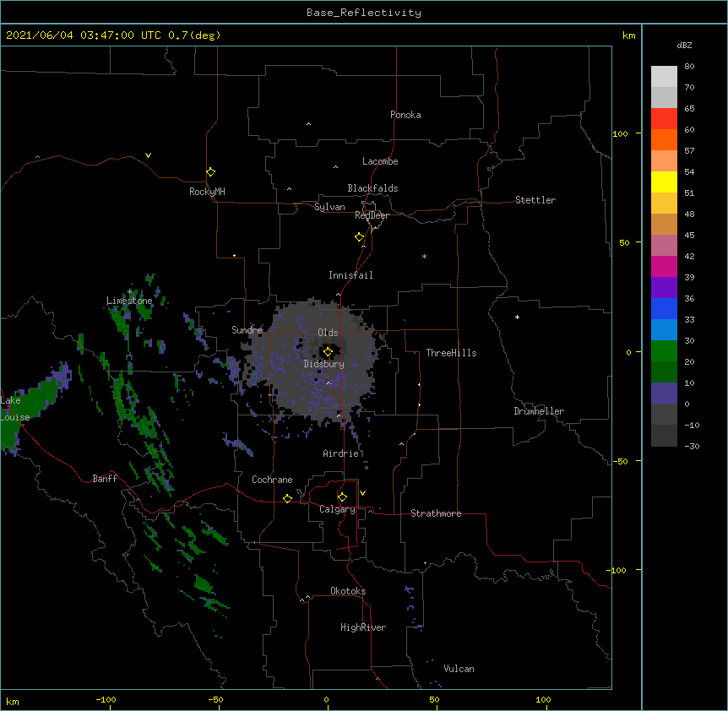Screen dimensions: 728x711
Task: Click the yellow diamond marker above Calgary
Action: (x=342, y=497)
